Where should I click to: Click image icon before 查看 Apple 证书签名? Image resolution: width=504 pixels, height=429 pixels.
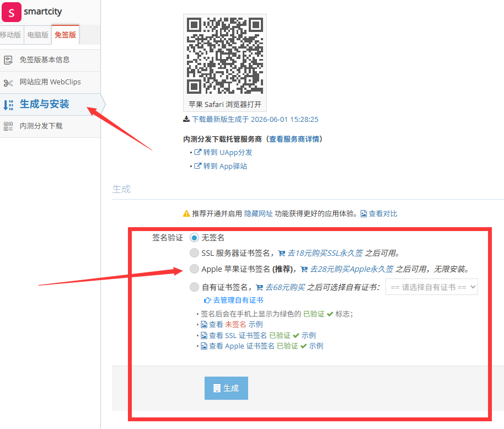[204, 346]
